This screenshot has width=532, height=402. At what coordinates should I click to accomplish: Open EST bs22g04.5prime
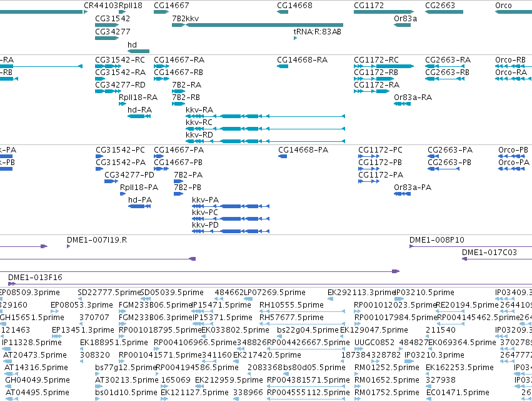[x=308, y=330]
